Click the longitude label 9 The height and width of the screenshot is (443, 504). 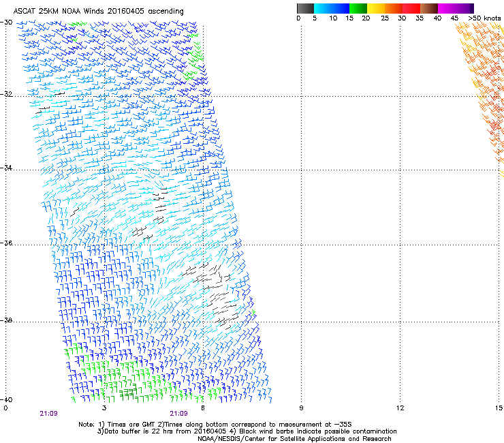[301, 408]
